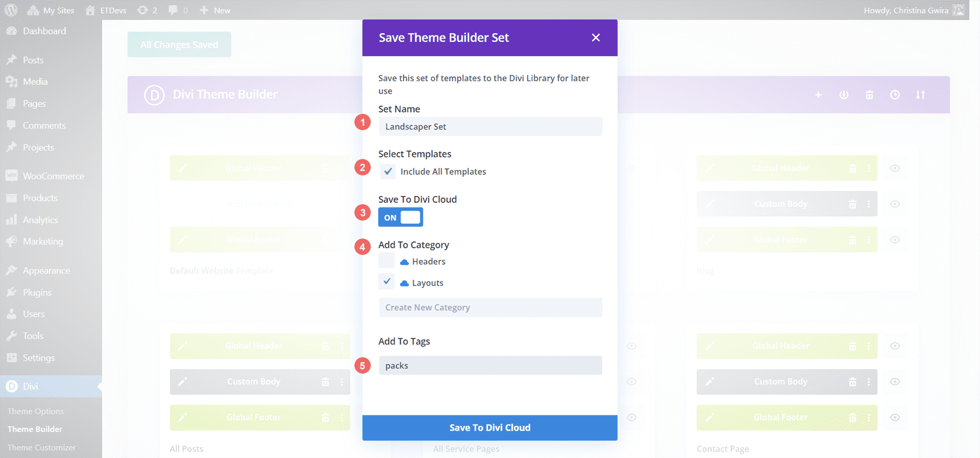Click the All Changes Saved button
This screenshot has height=458, width=980.
pos(179,44)
